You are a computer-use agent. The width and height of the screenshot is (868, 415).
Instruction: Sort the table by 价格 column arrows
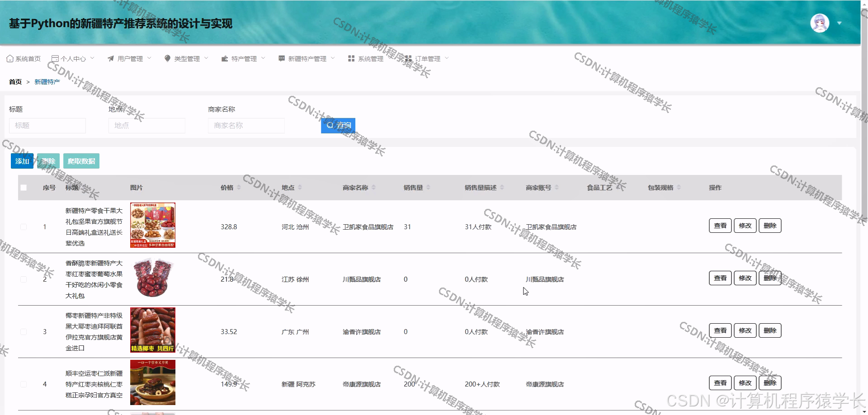(239, 188)
